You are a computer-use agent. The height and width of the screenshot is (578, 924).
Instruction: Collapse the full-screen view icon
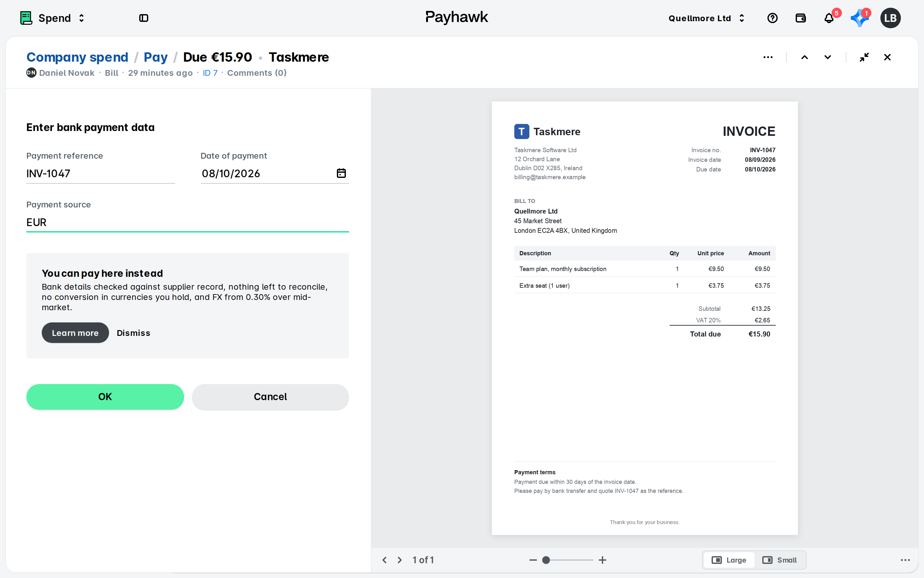coord(864,57)
